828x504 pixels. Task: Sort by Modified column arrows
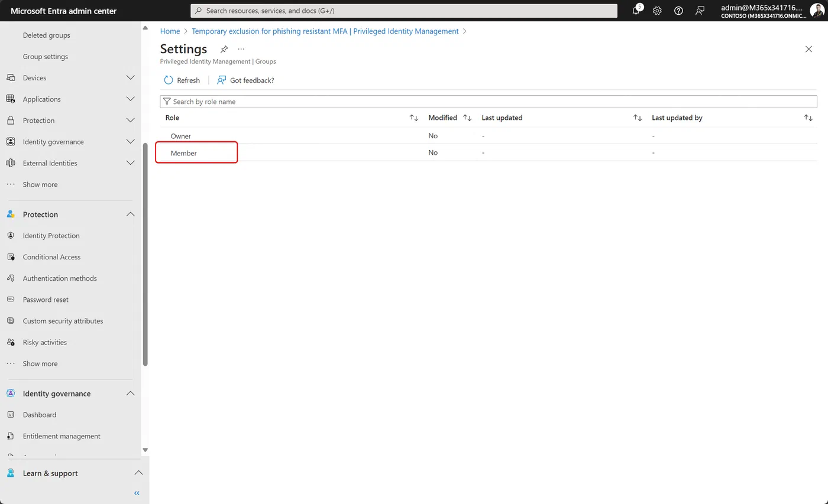[467, 118]
